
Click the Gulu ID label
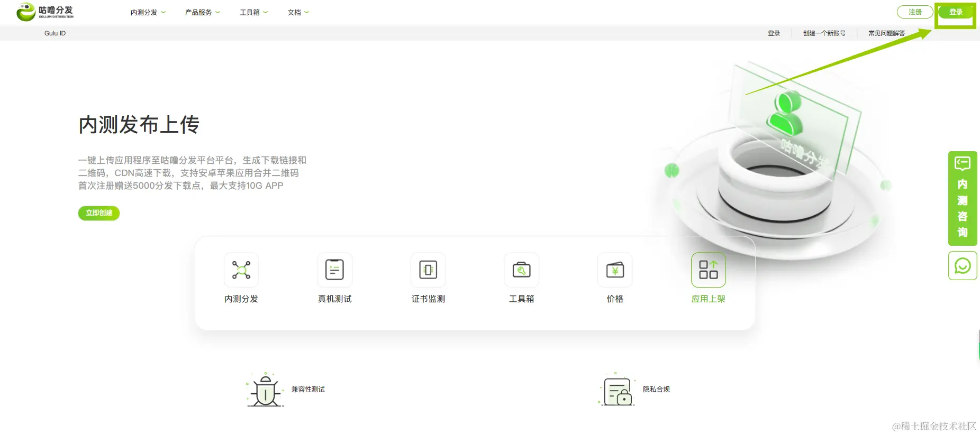tap(55, 33)
